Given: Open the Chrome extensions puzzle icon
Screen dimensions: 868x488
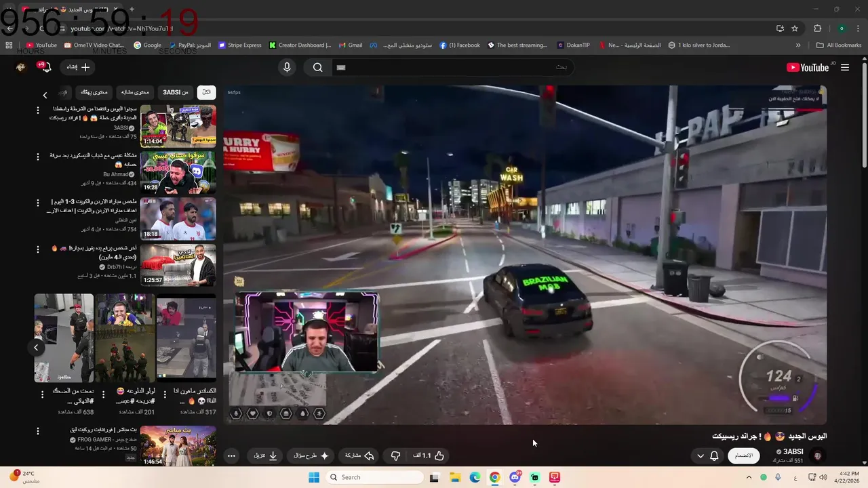Looking at the screenshot, I should coord(817,28).
